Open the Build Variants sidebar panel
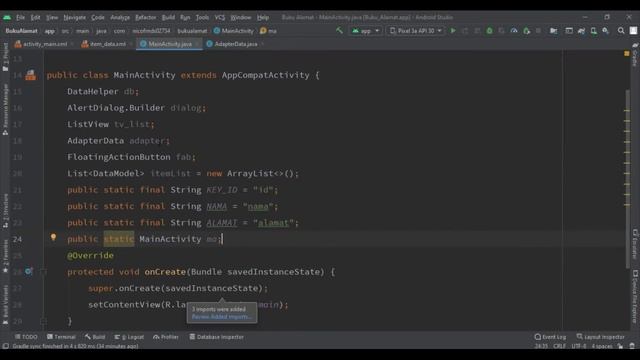This screenshot has width=640, height=360. pos(5,304)
